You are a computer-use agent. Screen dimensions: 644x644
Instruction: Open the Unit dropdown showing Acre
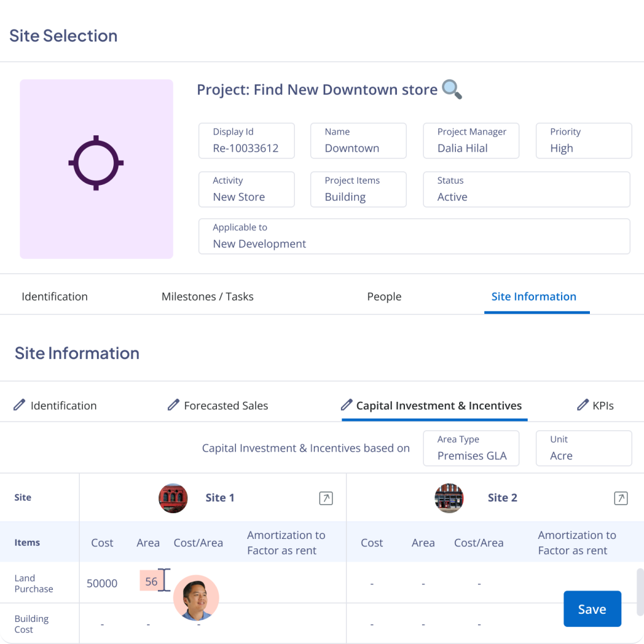[x=584, y=448]
